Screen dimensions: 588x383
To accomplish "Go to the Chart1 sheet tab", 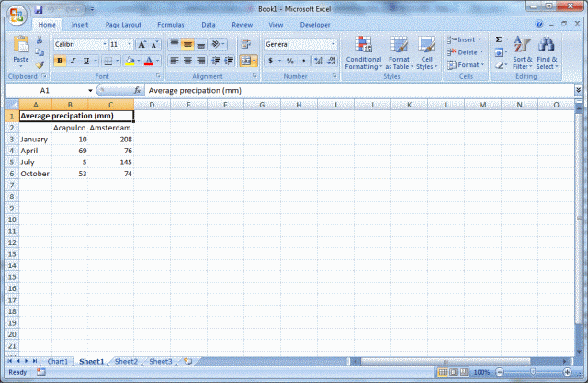I will point(57,361).
